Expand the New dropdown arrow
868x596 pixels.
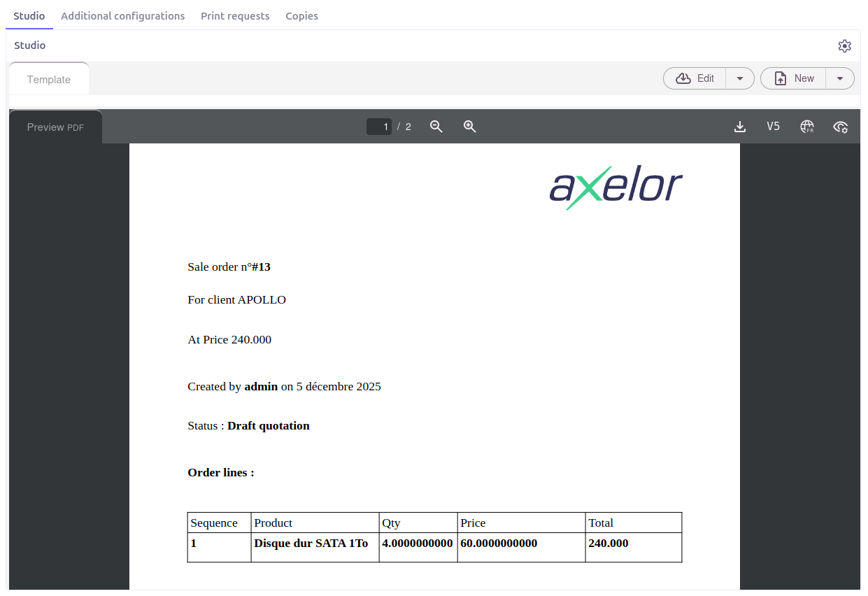(840, 78)
